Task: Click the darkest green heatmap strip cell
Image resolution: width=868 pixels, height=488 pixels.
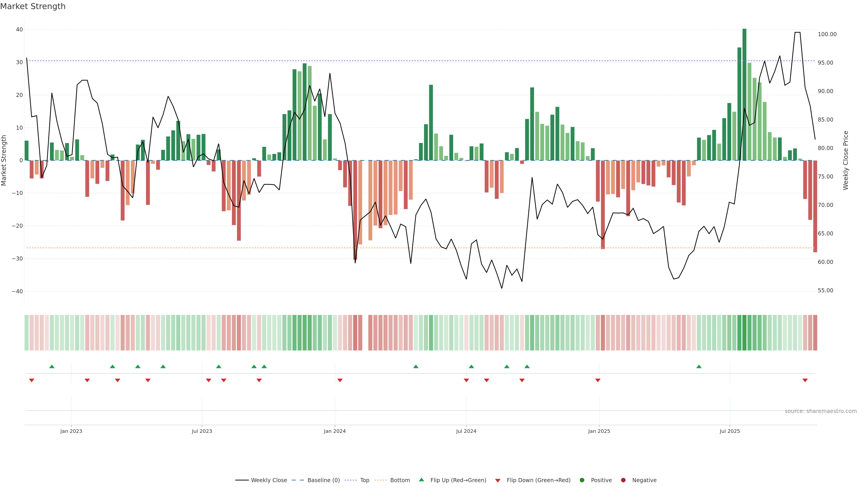Action: point(744,333)
